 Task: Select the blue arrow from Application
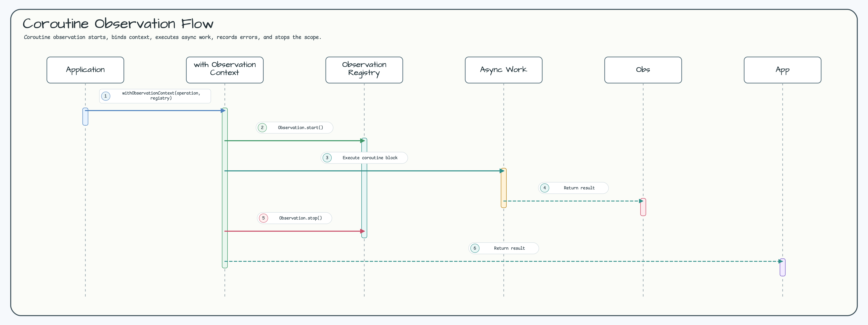pyautogui.click(x=155, y=111)
